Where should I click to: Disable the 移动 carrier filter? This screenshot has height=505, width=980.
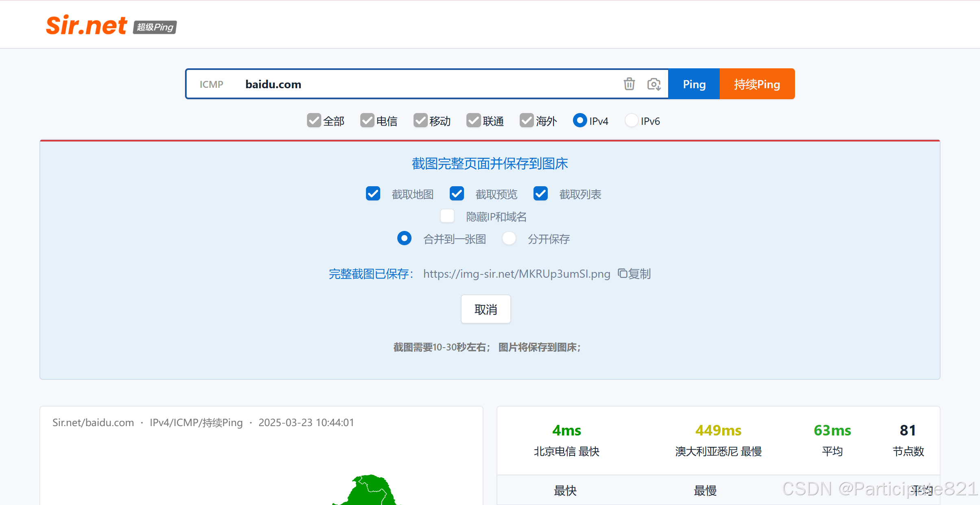[x=420, y=120]
